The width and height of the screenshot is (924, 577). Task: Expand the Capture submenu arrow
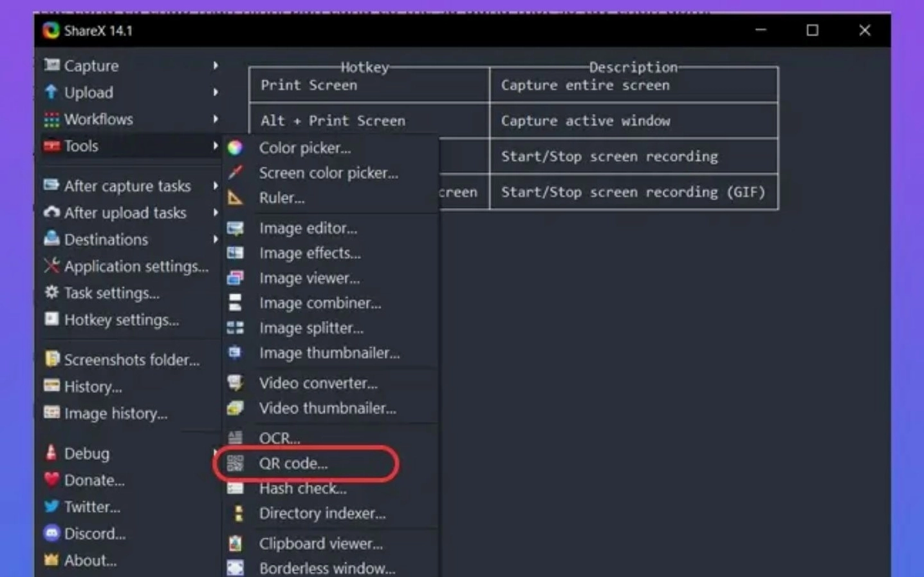216,66
